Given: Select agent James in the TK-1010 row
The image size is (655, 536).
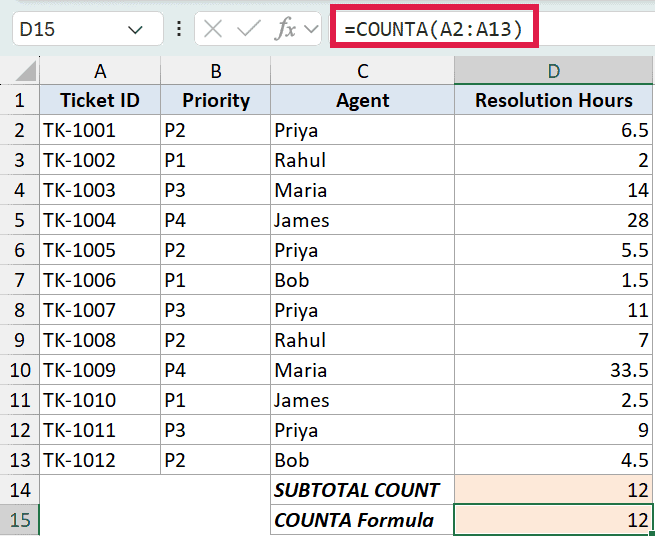Looking at the screenshot, I should pos(363,400).
